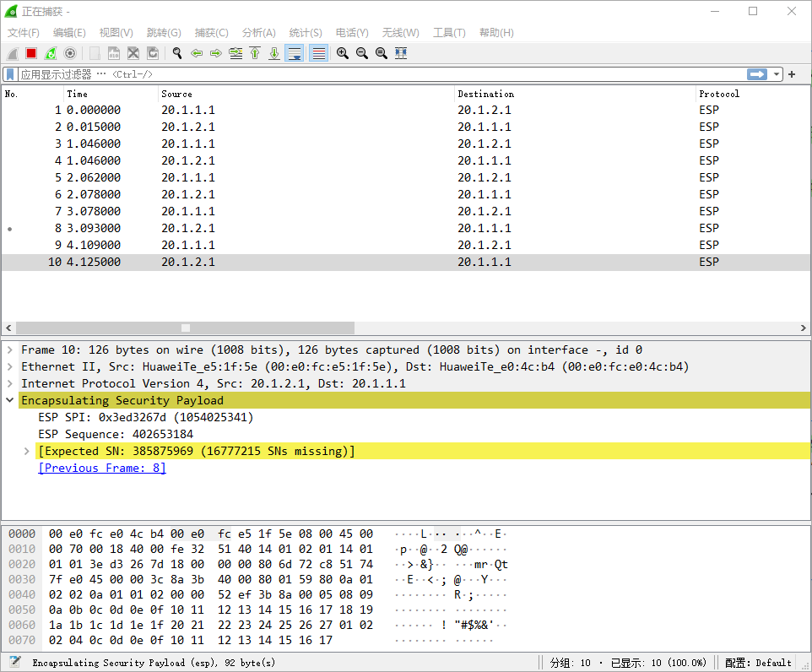This screenshot has height=672, width=812.
Task: Sort by the Protocol column header
Action: tap(753, 94)
